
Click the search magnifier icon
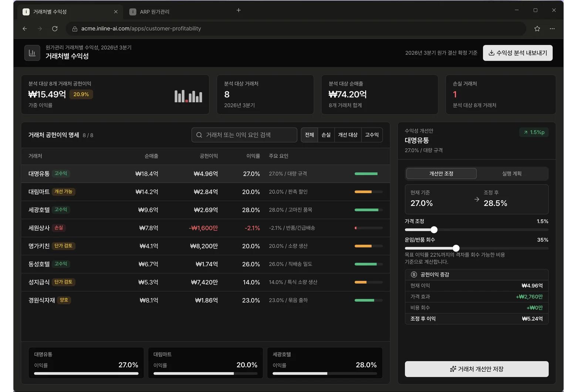click(199, 135)
